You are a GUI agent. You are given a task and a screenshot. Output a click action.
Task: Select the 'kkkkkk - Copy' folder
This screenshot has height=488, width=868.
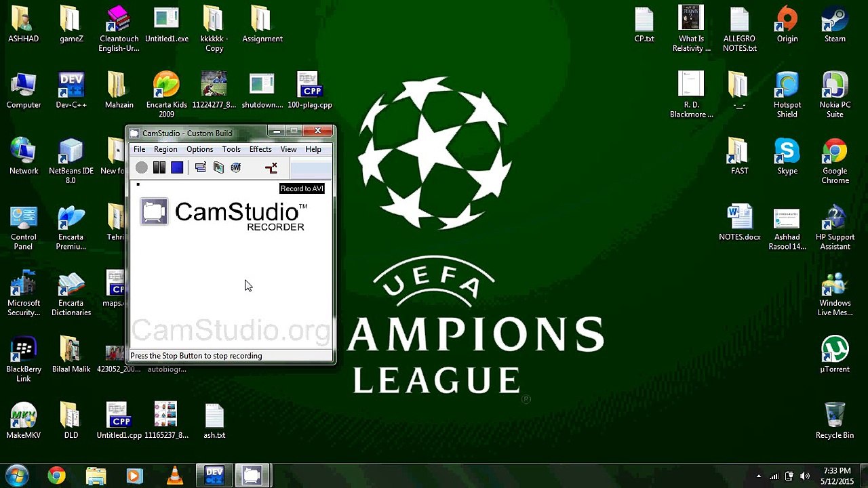(214, 29)
